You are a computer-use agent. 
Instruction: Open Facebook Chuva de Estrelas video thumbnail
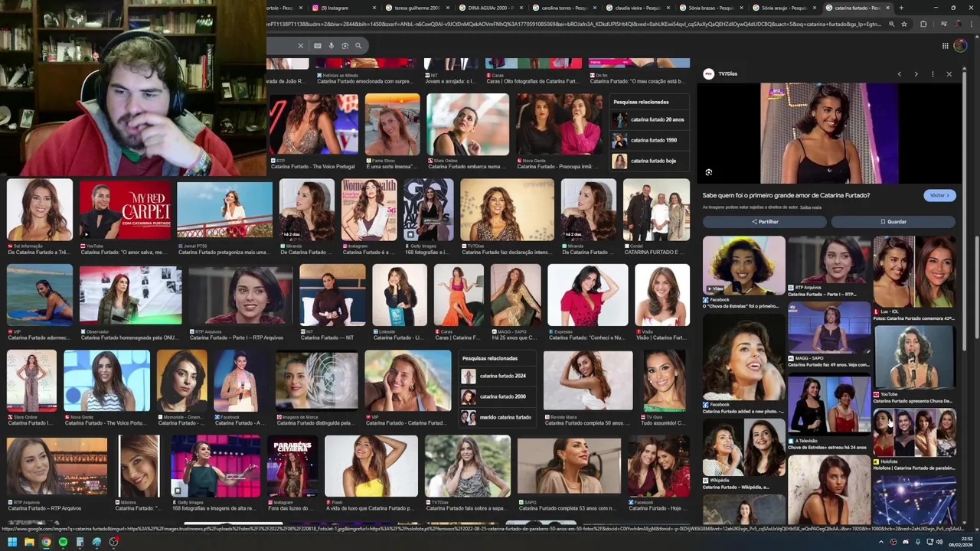[x=744, y=266]
